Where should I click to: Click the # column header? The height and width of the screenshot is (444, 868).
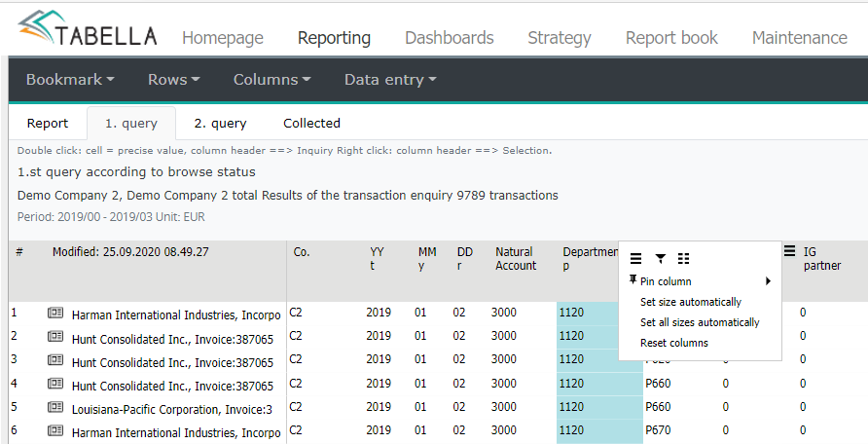[19, 252]
